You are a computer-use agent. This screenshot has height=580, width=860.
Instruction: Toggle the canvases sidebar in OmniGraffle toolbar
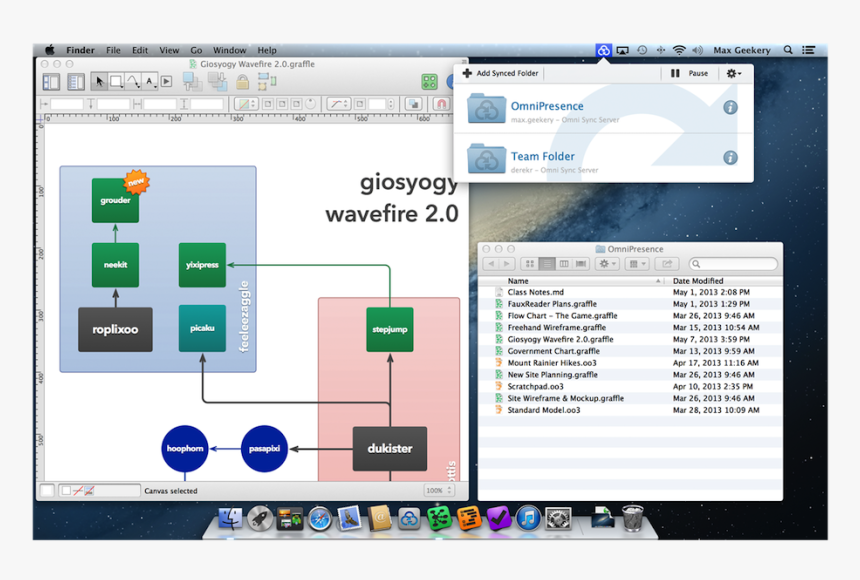[51, 82]
